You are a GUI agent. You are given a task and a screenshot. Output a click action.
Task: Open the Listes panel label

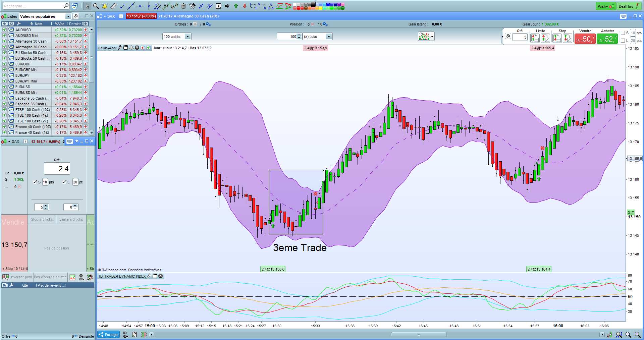pos(12,16)
